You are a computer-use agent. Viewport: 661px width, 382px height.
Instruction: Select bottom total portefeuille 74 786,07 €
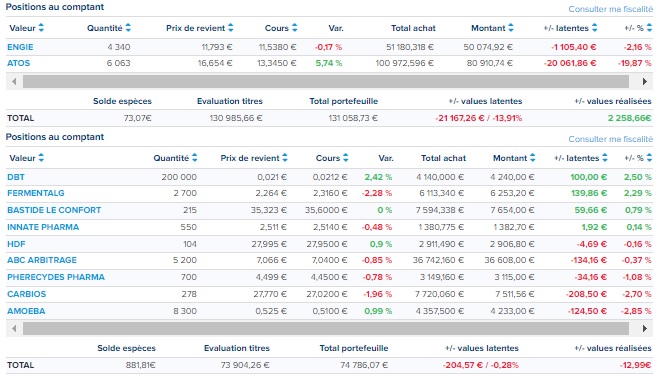point(364,365)
